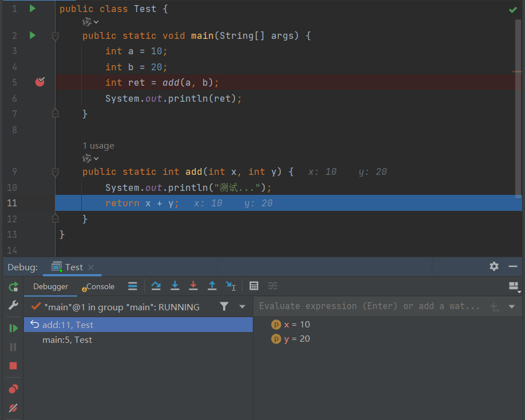The width and height of the screenshot is (525, 420).
Task: Open the code author hint above main method
Action: coord(90,22)
